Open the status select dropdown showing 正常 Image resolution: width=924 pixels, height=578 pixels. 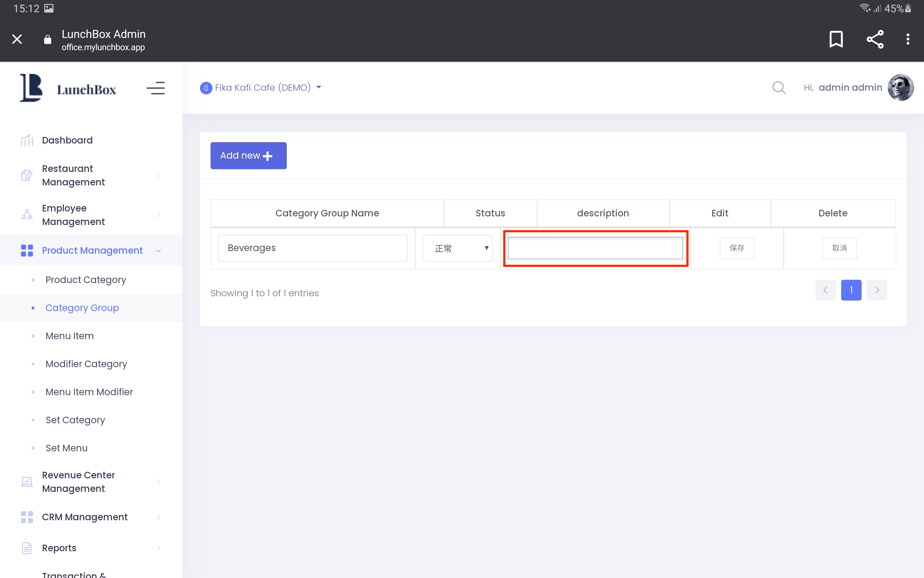coord(457,248)
